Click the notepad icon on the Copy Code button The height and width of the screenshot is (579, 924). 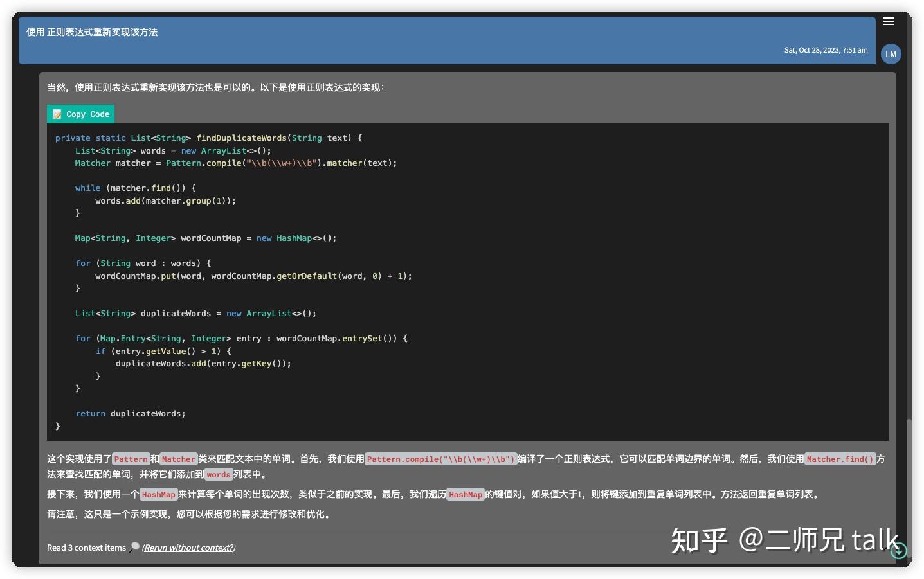57,114
